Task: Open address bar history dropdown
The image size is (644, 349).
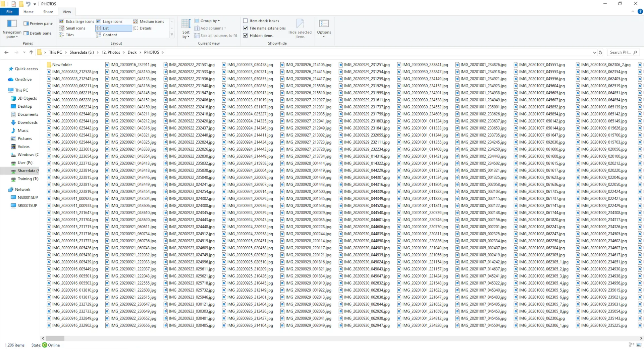Action: tap(594, 52)
